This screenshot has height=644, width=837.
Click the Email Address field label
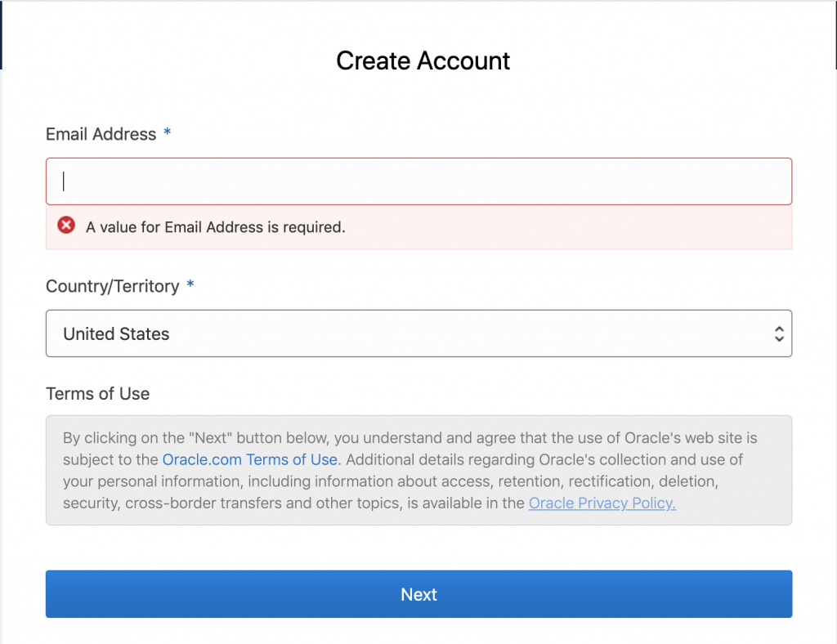pyautogui.click(x=101, y=134)
